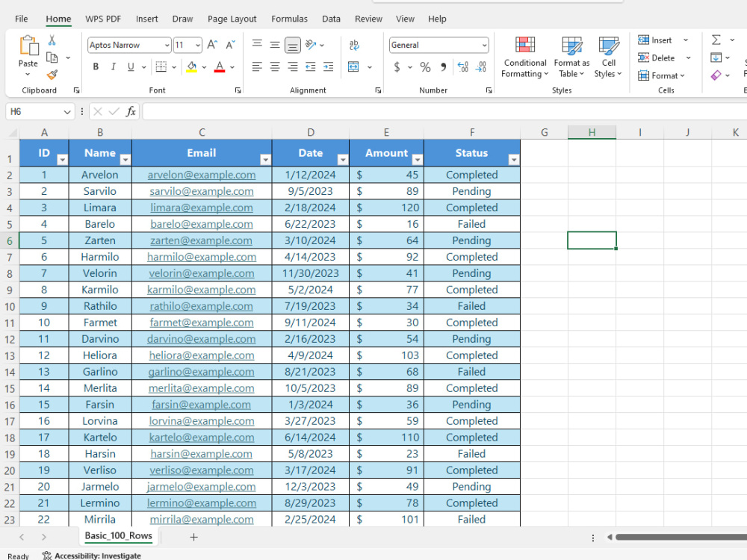Click the Copy icon
747x560 pixels.
pos(52,57)
